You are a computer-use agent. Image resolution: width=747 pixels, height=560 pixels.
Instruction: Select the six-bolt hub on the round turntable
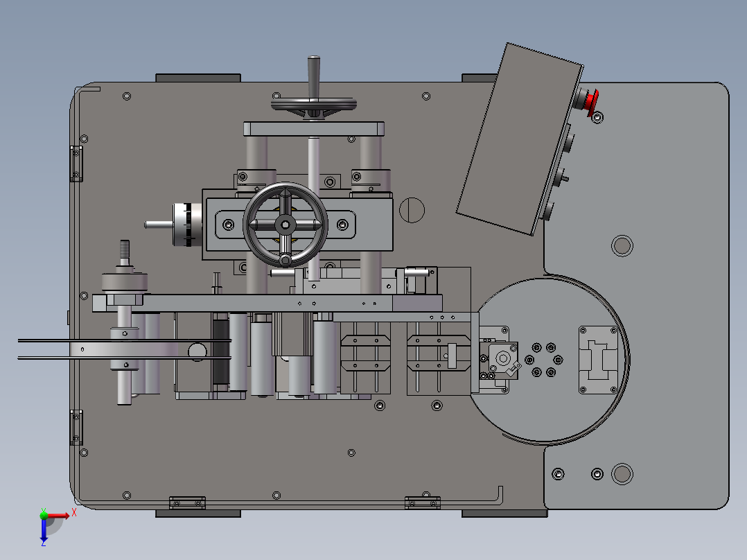click(543, 360)
